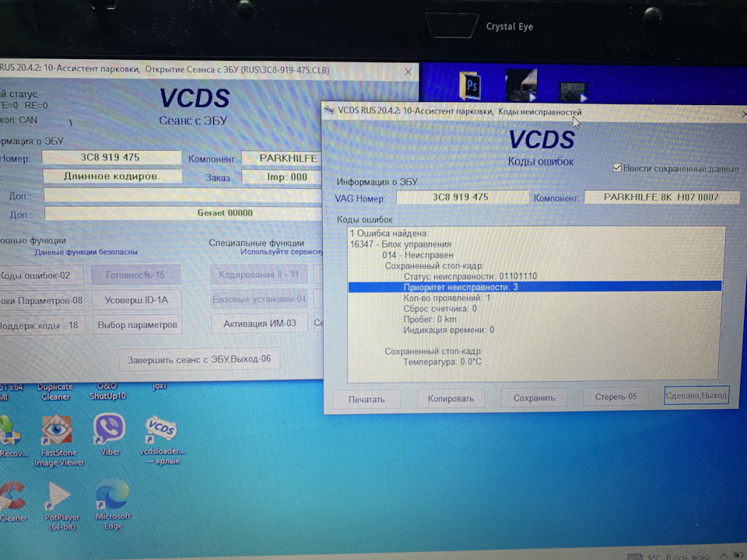Click Номер '3C8 919 475' field in session window

click(x=111, y=157)
